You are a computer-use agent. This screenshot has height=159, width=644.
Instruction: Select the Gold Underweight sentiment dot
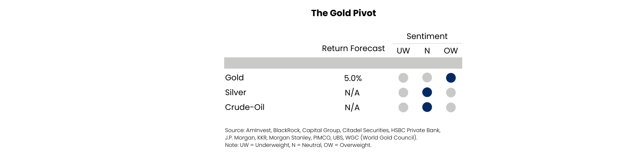pos(403,78)
